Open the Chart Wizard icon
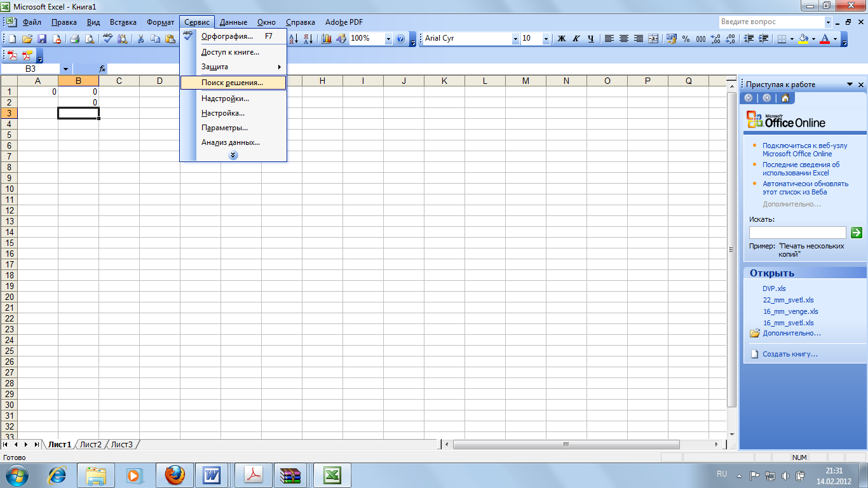This screenshot has height=488, width=868. 327,39
